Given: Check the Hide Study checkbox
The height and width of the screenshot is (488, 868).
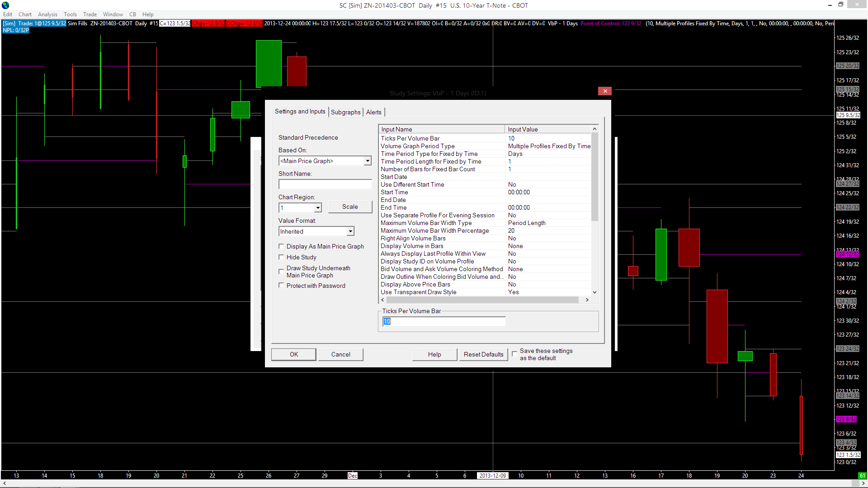Looking at the screenshot, I should 282,257.
